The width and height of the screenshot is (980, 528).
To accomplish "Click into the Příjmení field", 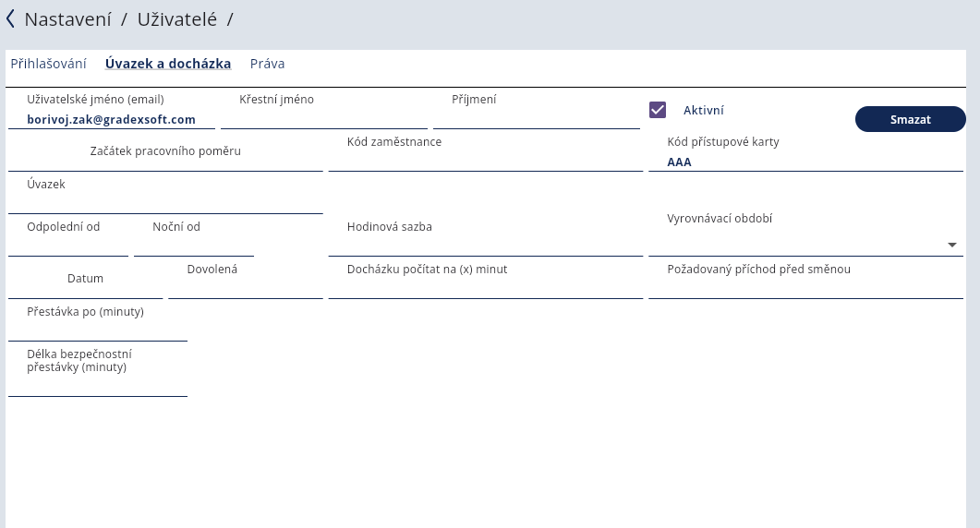I will (x=536, y=118).
